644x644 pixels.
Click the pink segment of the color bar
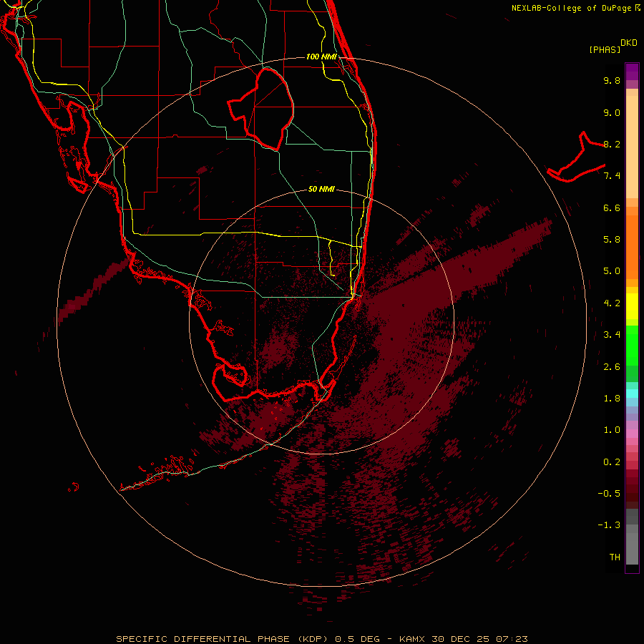click(x=632, y=434)
